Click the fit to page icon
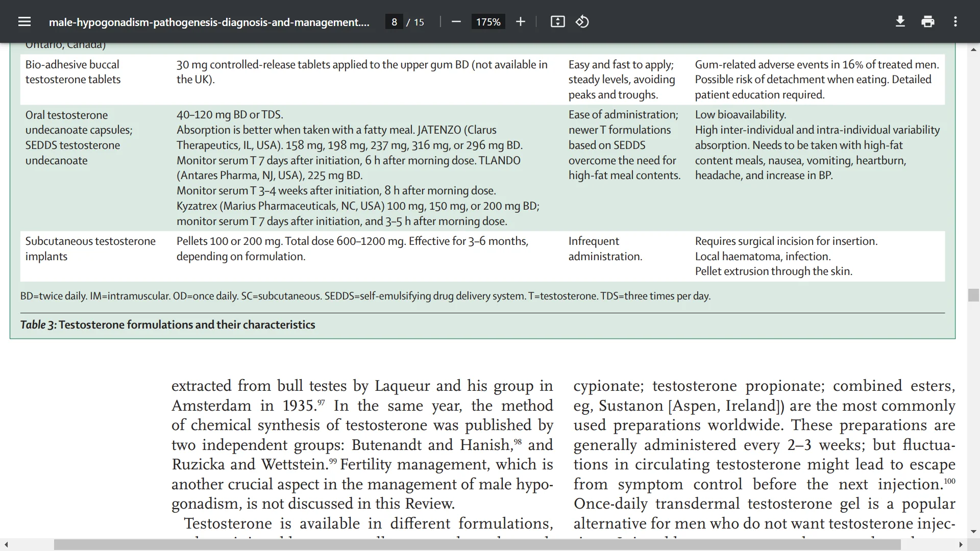 click(x=557, y=21)
